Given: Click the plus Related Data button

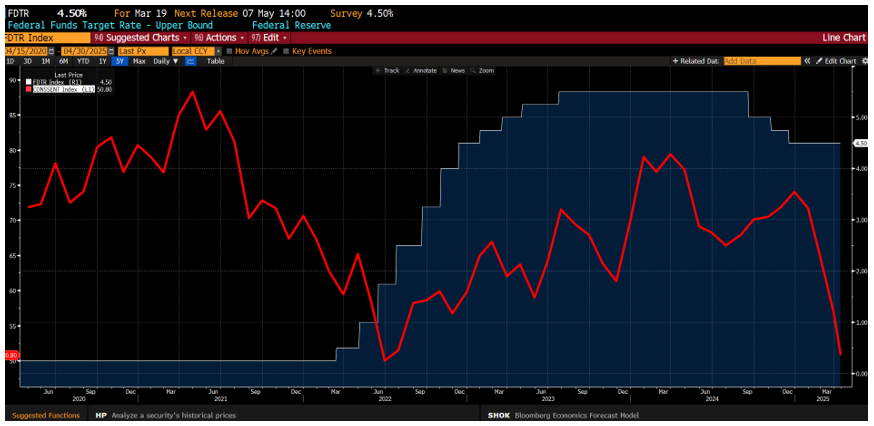Looking at the screenshot, I should coord(696,61).
